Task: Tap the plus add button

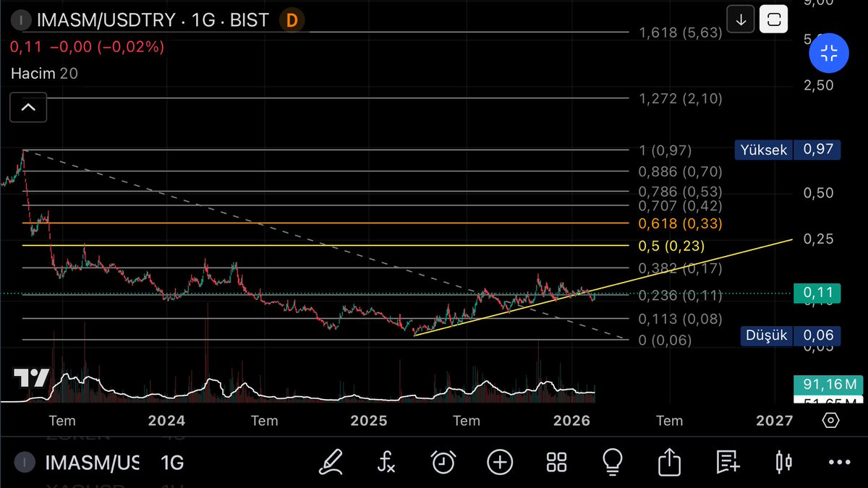Action: pyautogui.click(x=500, y=461)
